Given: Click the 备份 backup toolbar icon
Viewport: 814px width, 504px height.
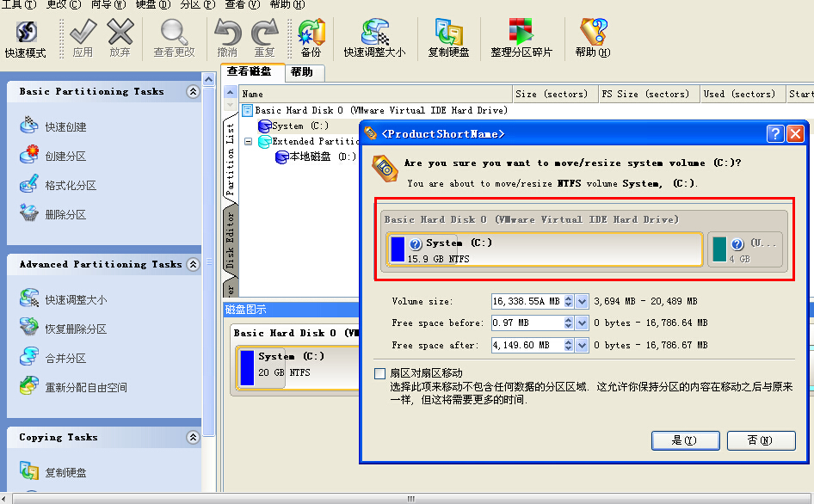Looking at the screenshot, I should (311, 40).
